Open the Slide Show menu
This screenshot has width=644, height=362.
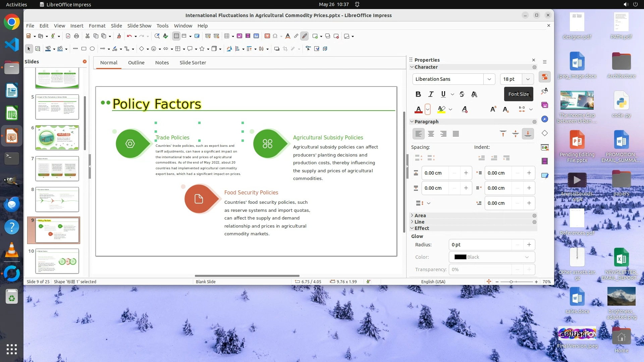point(139,26)
